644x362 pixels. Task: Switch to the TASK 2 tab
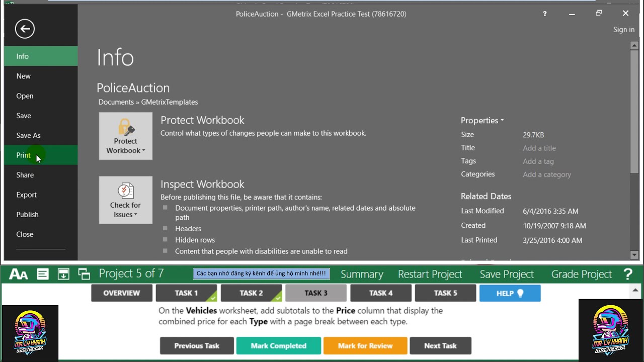(x=251, y=293)
